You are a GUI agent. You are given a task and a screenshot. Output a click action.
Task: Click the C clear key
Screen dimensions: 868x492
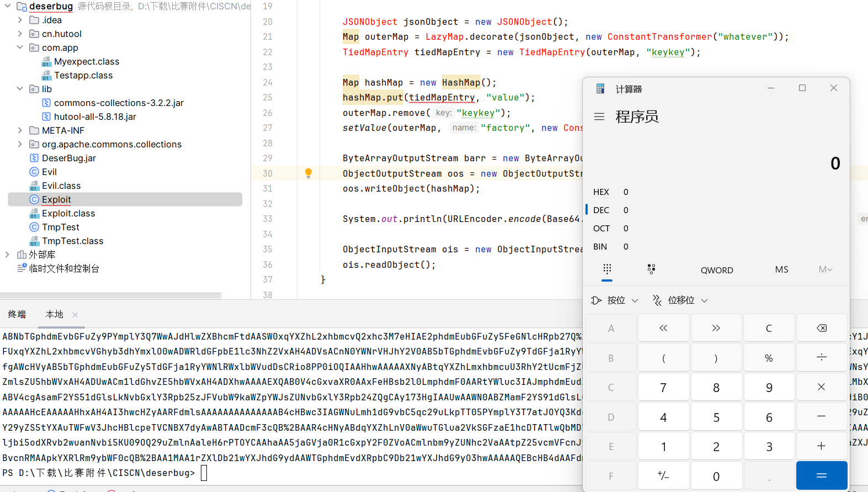(769, 328)
